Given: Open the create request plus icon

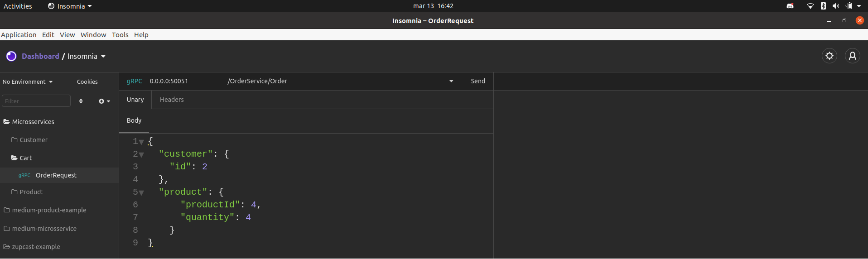Looking at the screenshot, I should click(104, 101).
